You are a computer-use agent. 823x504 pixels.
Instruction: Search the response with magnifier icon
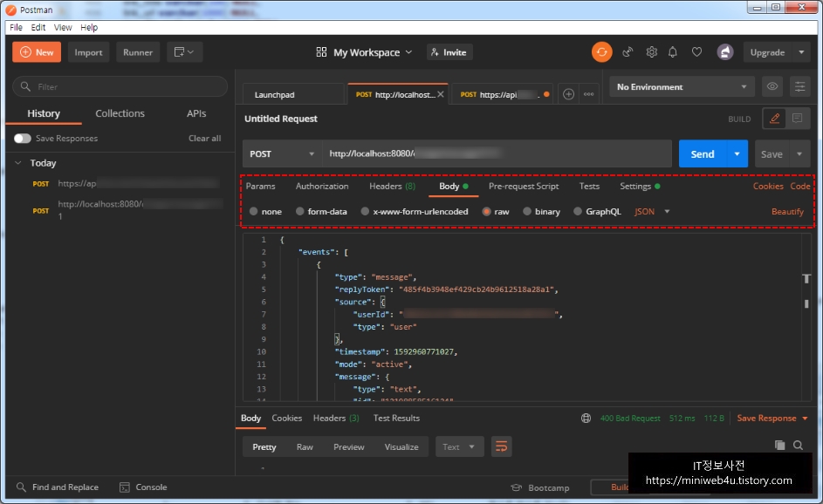[798, 446]
